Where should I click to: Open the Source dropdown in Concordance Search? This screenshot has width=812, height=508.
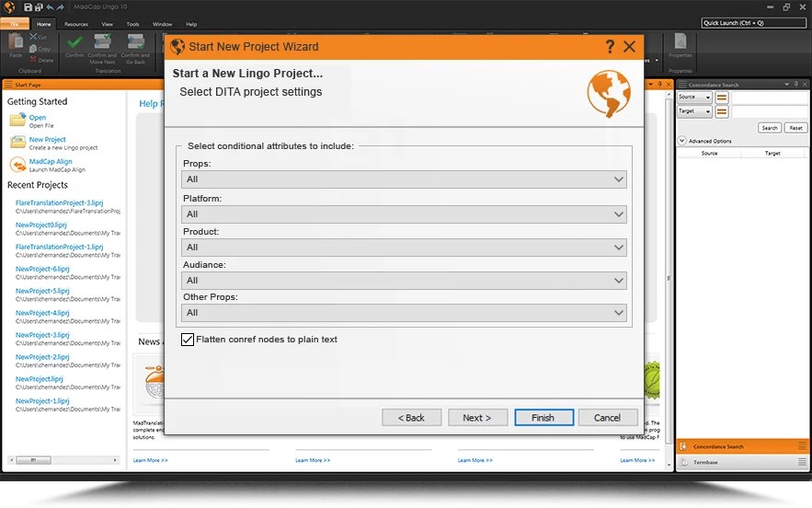(694, 97)
